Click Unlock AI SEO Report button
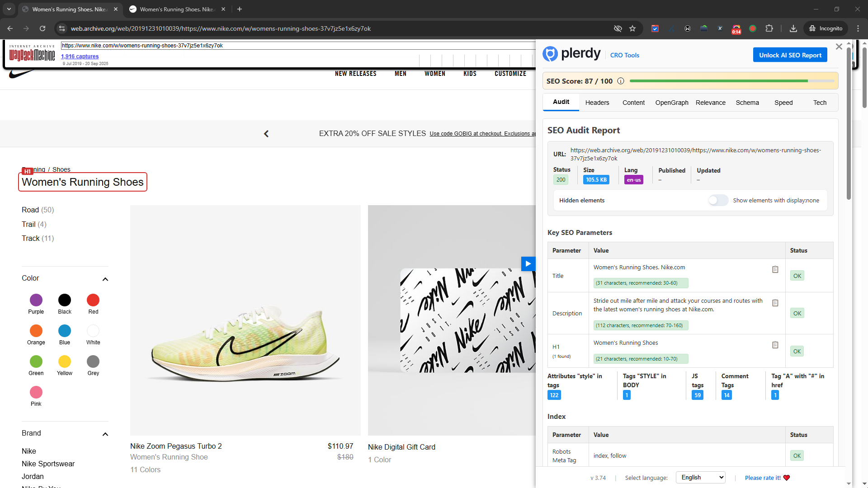The image size is (868, 488). pos(790,55)
